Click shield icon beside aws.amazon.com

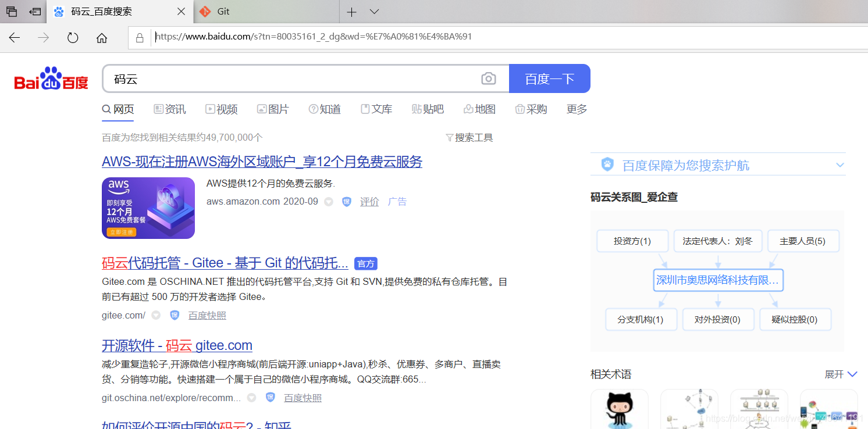click(347, 202)
